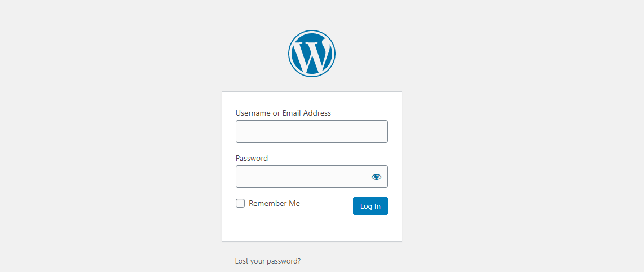The width and height of the screenshot is (644, 272).
Task: Click the Password field label
Action: [252, 158]
